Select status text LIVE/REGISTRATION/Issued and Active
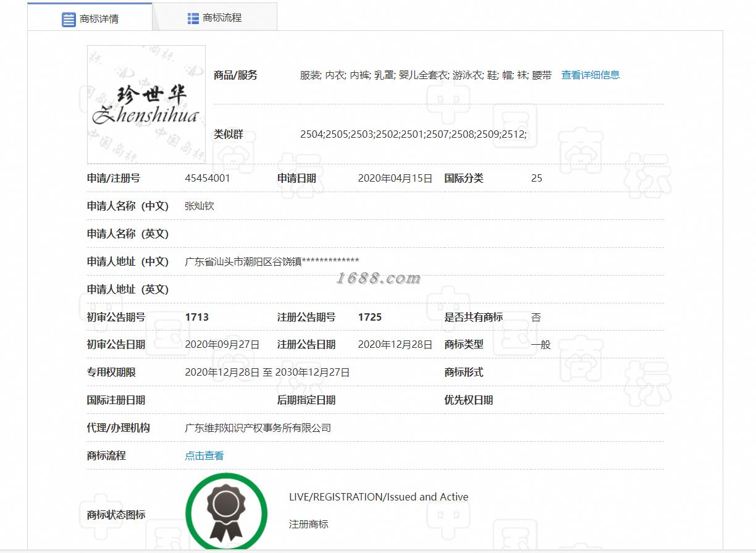This screenshot has width=756, height=553. pos(379,497)
